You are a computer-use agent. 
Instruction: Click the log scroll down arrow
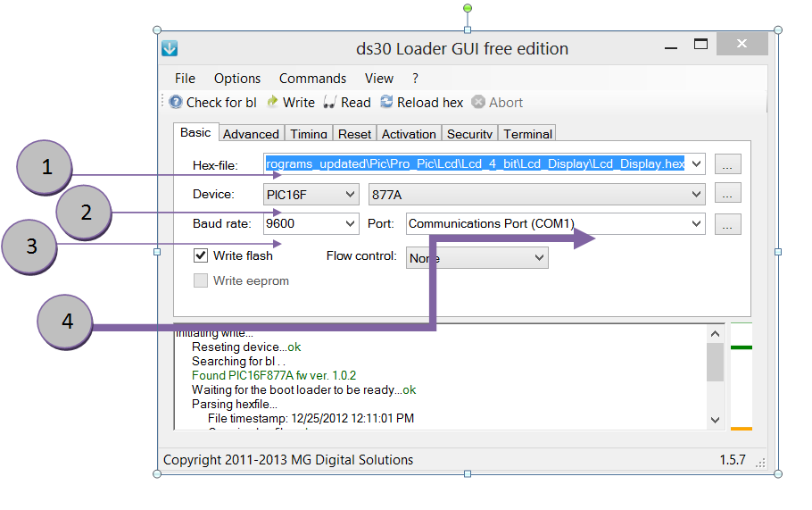click(x=715, y=420)
